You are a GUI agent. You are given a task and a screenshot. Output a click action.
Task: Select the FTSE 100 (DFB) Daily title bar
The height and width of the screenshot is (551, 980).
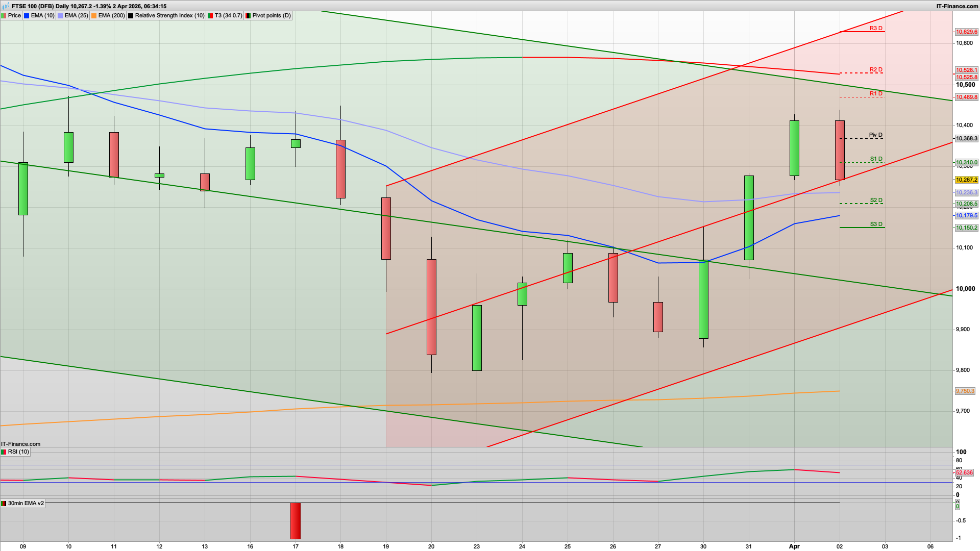tap(89, 7)
